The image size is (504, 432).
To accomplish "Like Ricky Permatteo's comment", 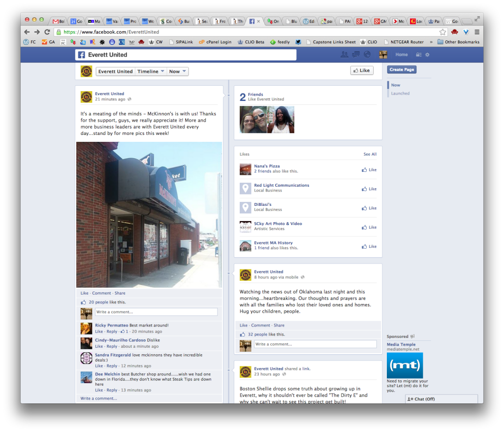I will pyautogui.click(x=99, y=332).
